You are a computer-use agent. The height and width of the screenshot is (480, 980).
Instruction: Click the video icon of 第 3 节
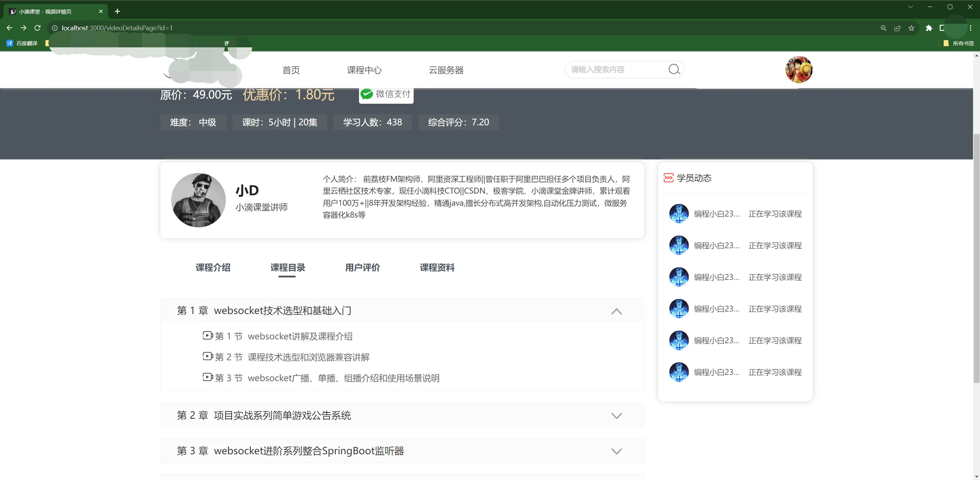[x=207, y=377]
